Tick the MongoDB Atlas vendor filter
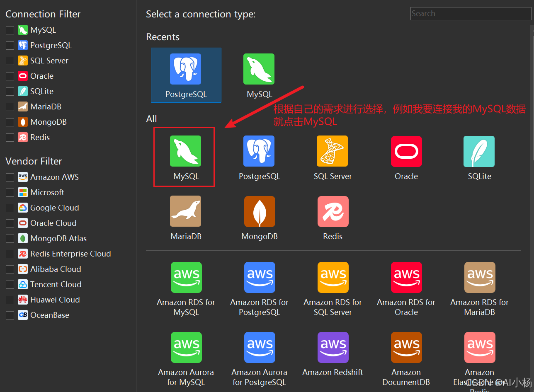The image size is (534, 392). [10, 239]
